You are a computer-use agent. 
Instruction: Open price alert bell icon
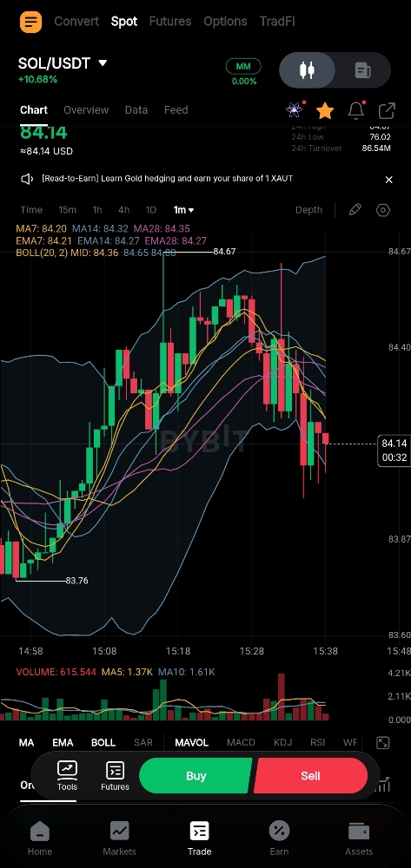(356, 110)
